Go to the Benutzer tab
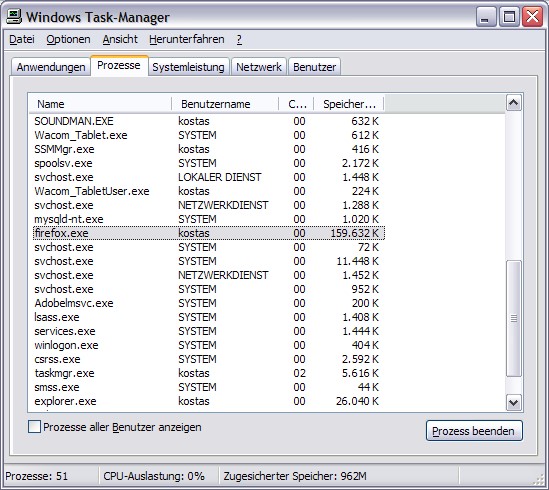Viewport: 549px width, 490px height. coord(314,67)
